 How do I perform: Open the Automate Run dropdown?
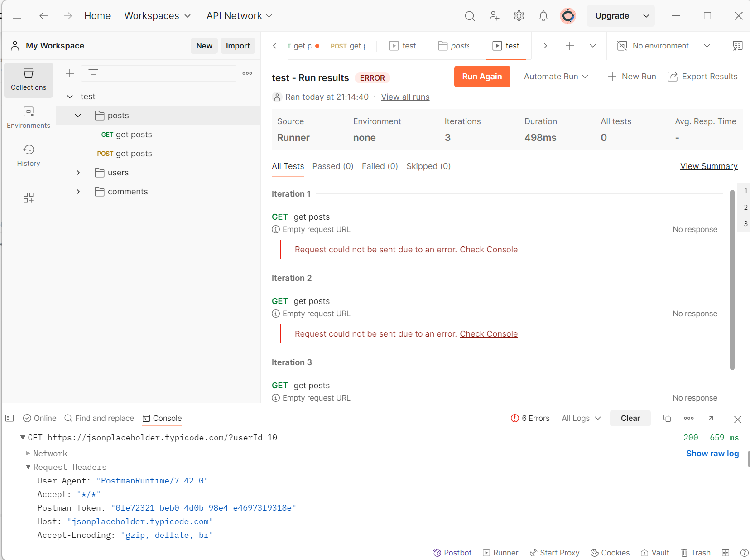(556, 77)
